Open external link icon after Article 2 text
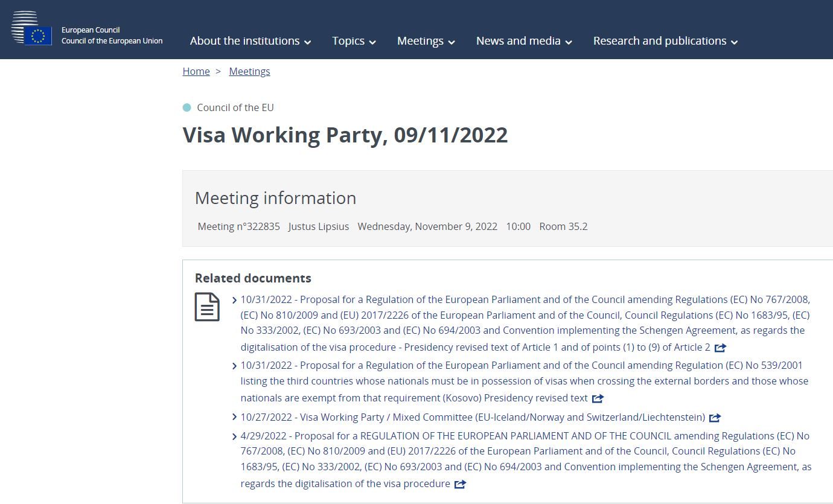The height and width of the screenshot is (504, 833). pos(720,348)
